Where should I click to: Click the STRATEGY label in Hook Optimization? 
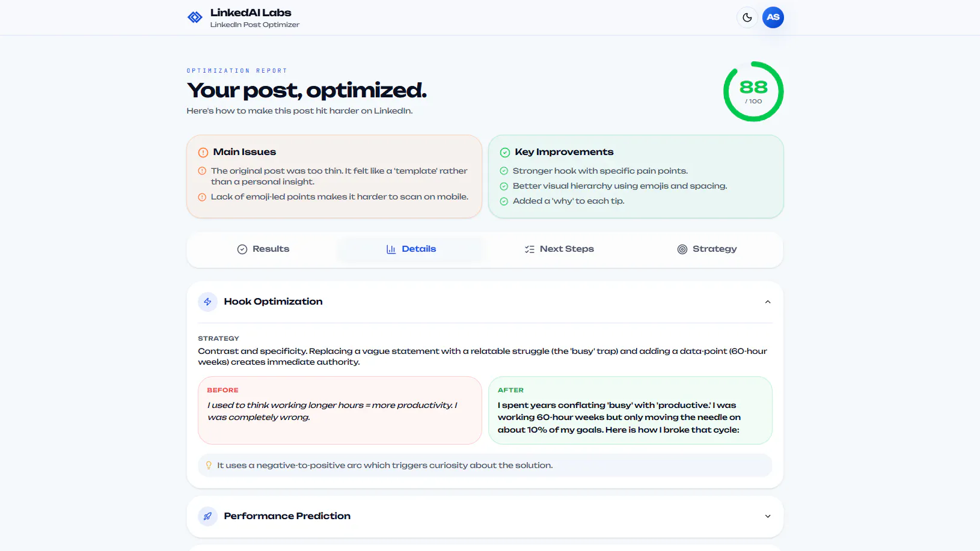coord(218,339)
